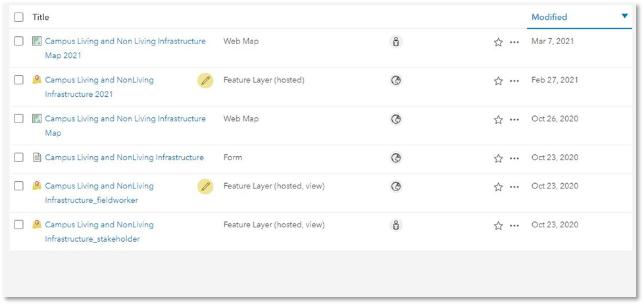Screen dimensions: 644x305
Task: Sort the list by Modified column
Action: point(549,17)
